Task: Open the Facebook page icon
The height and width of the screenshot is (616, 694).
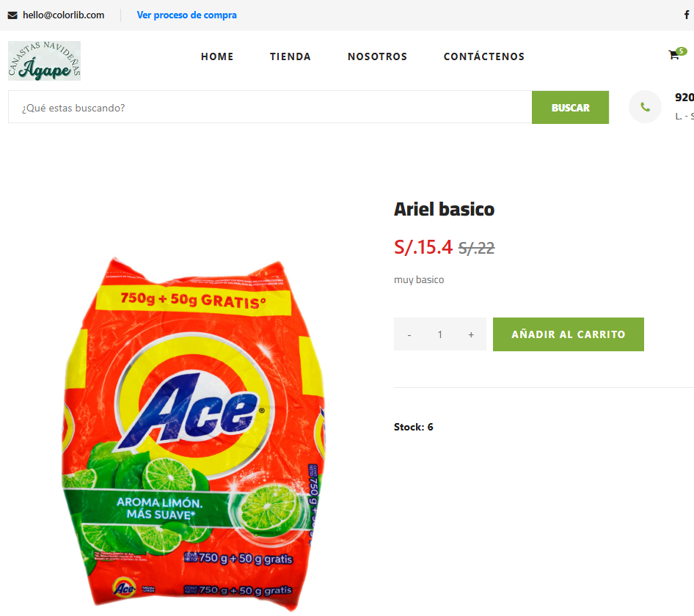Action: pyautogui.click(x=687, y=15)
